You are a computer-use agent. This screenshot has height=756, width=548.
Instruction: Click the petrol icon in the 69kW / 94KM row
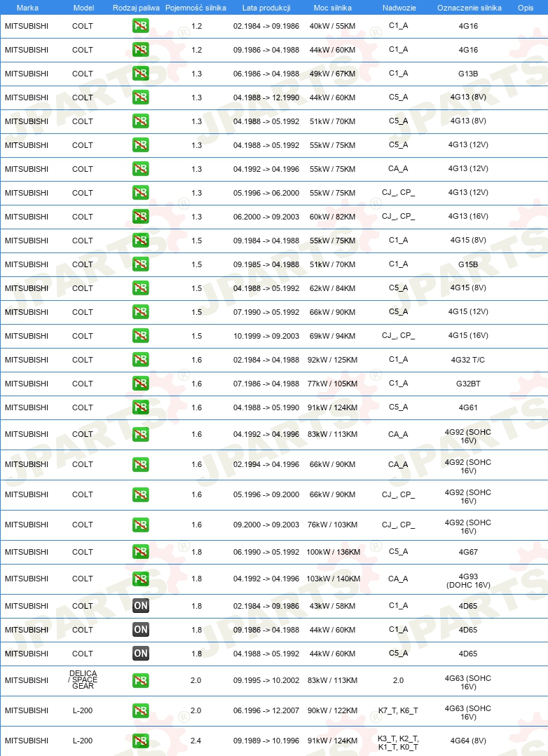pos(141,335)
